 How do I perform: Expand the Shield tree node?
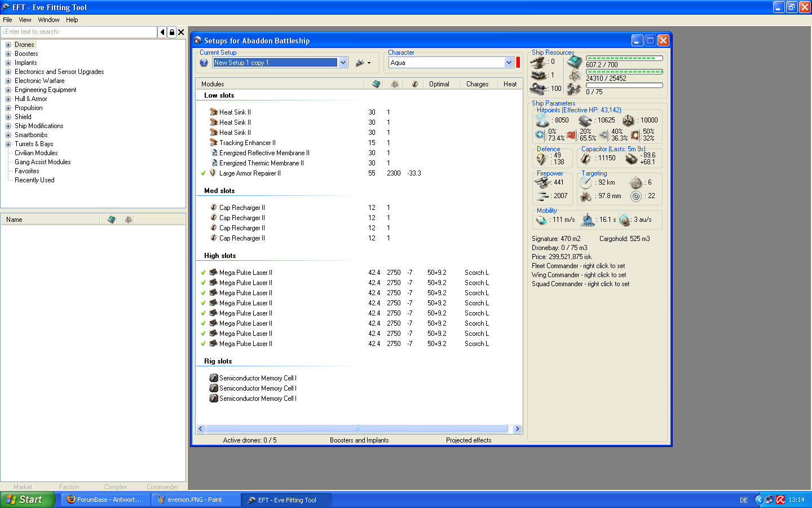pyautogui.click(x=8, y=117)
